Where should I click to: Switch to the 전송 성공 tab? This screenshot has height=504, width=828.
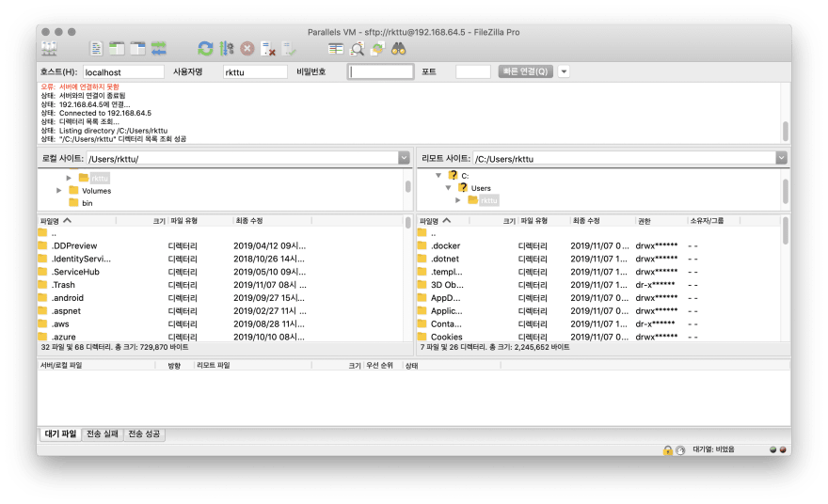tap(144, 433)
